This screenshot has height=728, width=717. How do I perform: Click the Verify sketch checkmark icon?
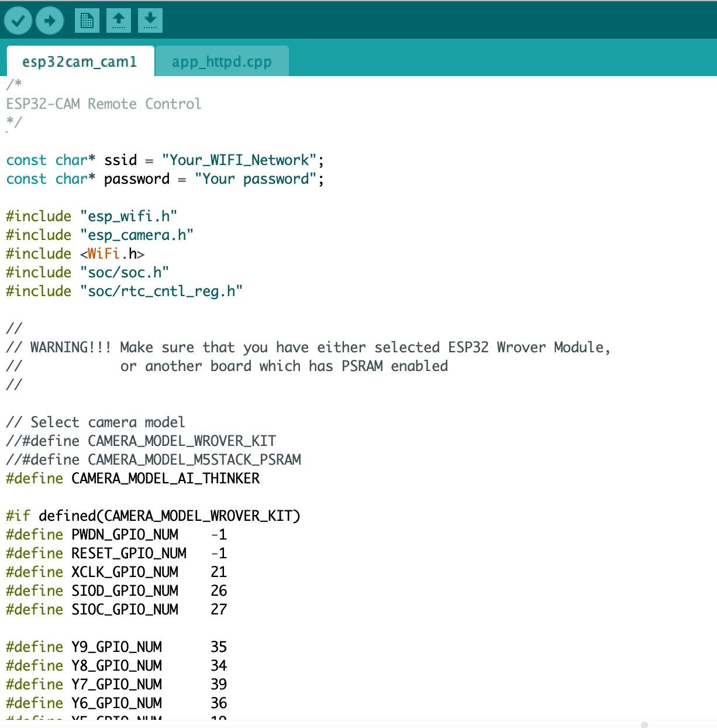[18, 21]
